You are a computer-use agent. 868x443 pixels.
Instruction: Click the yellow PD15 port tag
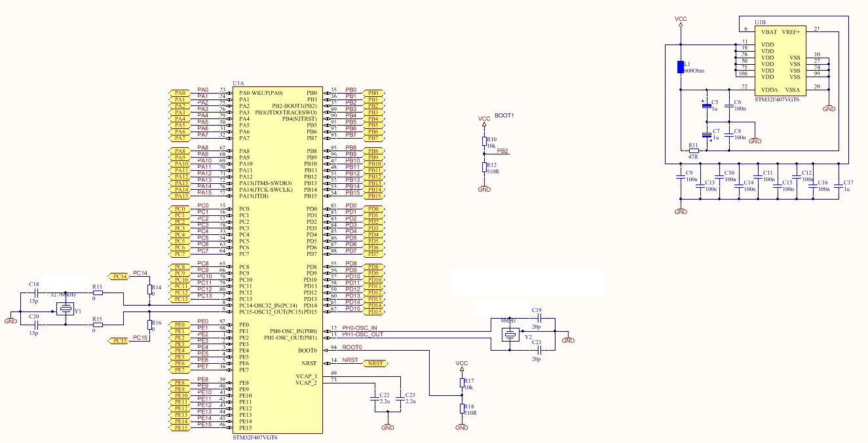(373, 312)
